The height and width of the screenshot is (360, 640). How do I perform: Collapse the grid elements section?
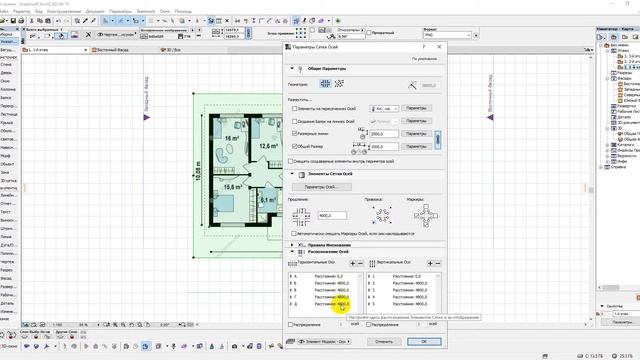pyautogui.click(x=292, y=174)
